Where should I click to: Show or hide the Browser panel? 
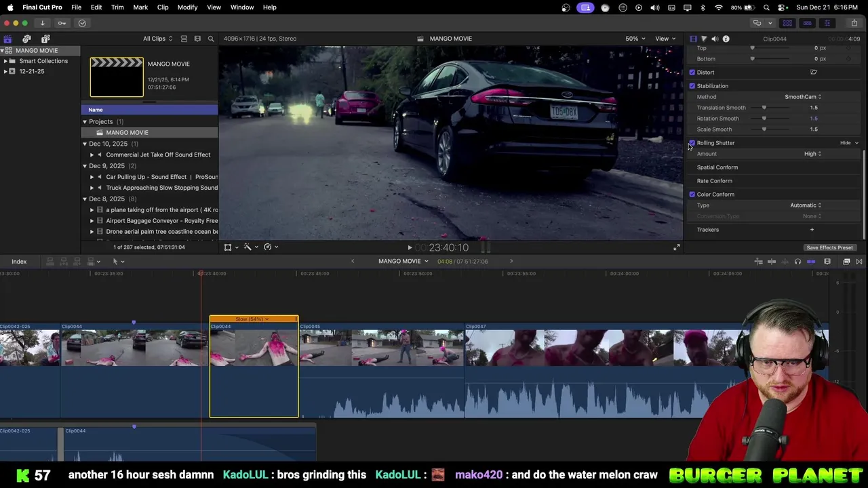point(787,23)
